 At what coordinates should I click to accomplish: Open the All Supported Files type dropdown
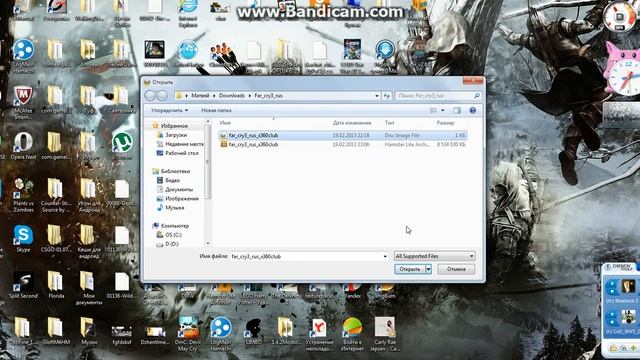click(434, 256)
